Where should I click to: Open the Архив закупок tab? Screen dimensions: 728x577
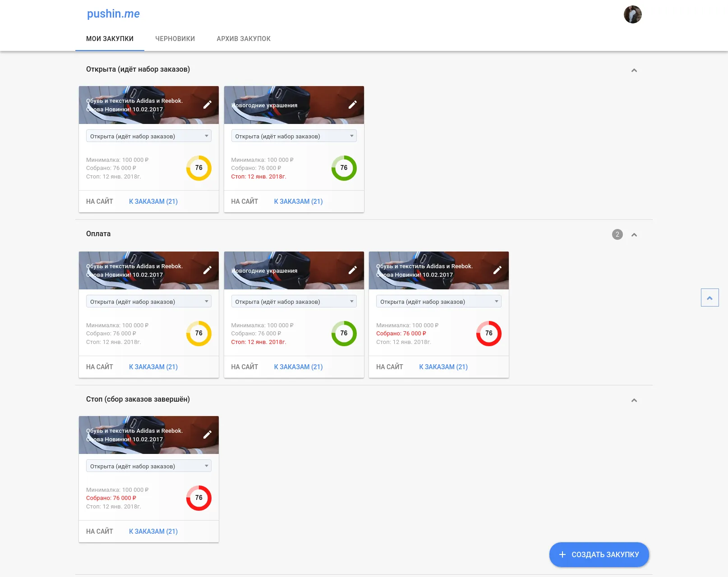click(244, 39)
